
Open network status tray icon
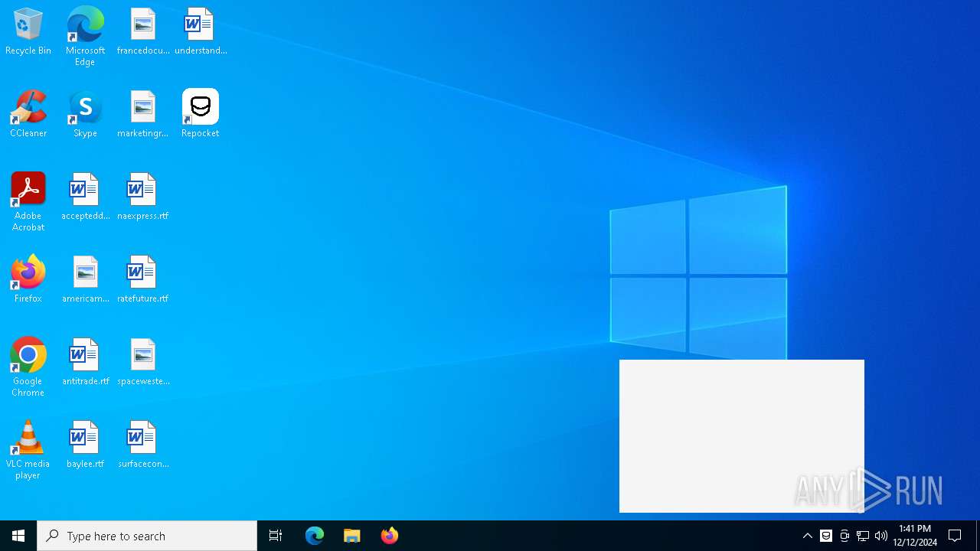pos(863,536)
